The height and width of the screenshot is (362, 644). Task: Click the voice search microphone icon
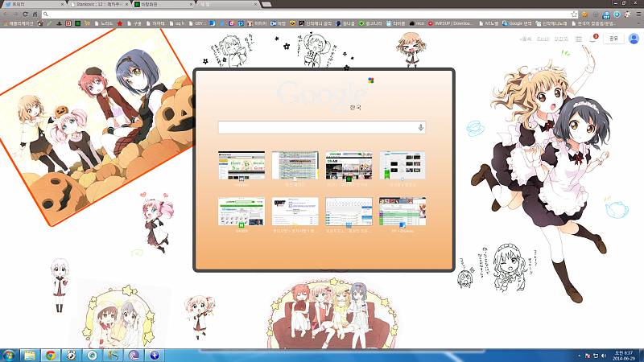point(420,127)
